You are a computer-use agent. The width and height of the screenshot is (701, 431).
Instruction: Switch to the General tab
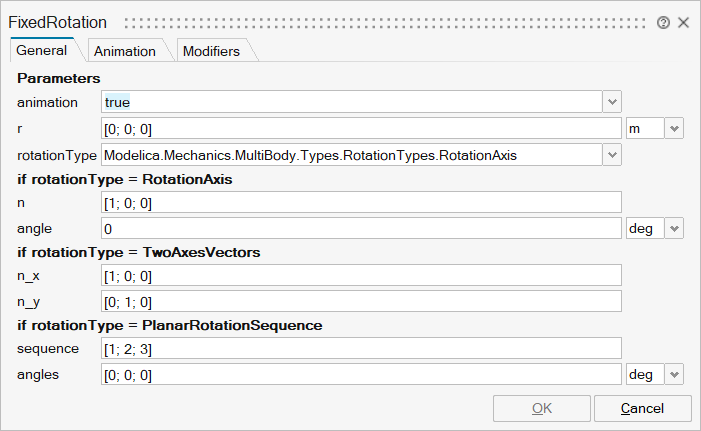coord(42,51)
